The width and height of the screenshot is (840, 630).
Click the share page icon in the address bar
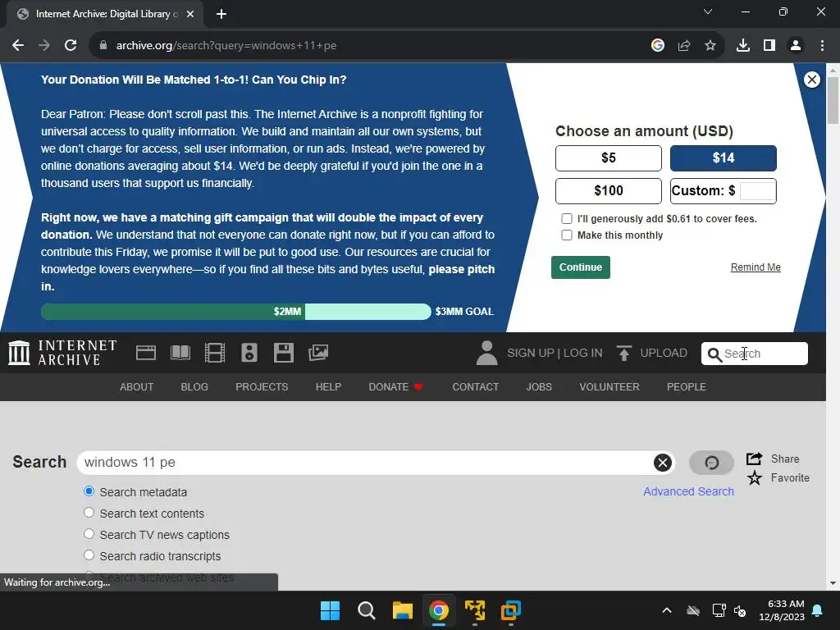tap(684, 46)
